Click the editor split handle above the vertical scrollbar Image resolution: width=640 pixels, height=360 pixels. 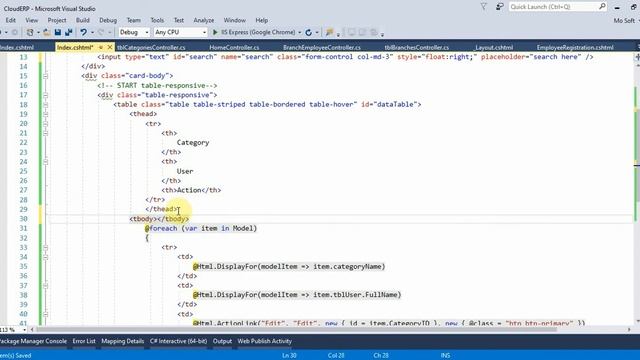coord(637,57)
